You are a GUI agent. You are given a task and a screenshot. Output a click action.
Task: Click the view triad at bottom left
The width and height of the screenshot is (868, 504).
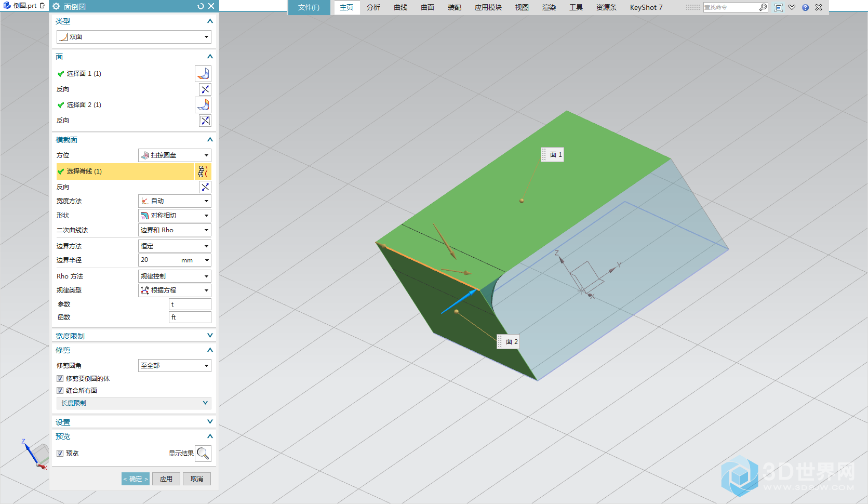[35, 454]
